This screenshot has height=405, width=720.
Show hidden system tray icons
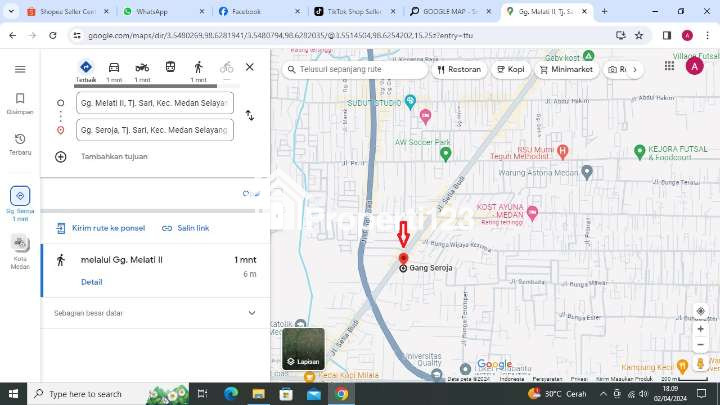point(603,394)
